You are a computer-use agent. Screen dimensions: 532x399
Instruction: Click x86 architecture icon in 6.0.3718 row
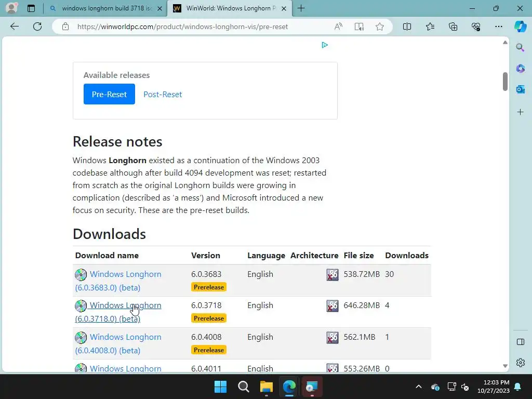point(332,305)
